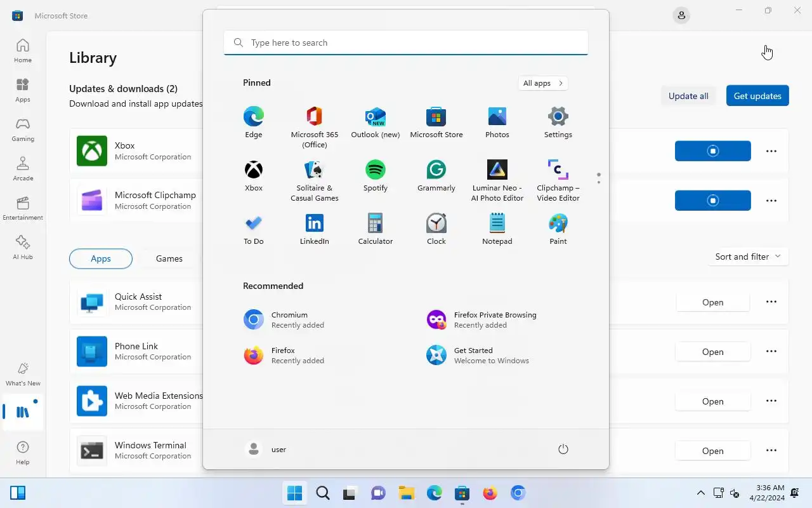
Task: Click the Windows Start button on taskbar
Action: tap(295, 493)
